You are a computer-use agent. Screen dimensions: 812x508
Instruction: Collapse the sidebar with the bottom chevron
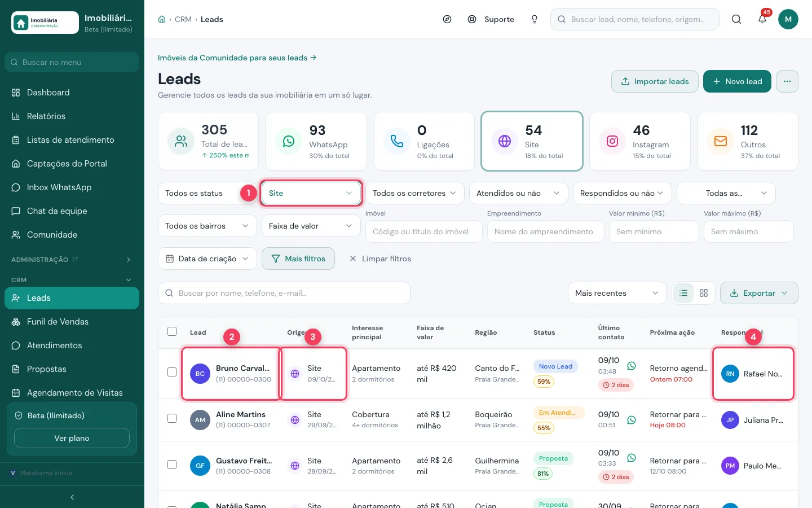72,497
